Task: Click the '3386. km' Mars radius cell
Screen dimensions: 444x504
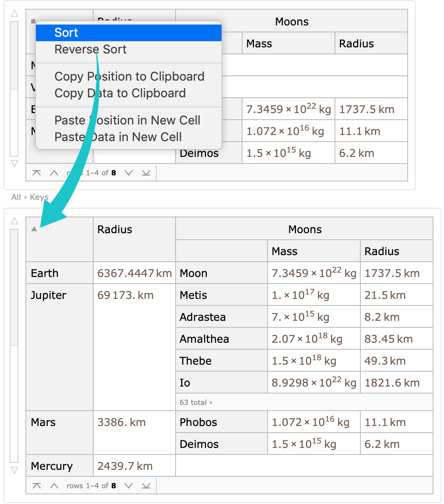Action: (x=134, y=433)
